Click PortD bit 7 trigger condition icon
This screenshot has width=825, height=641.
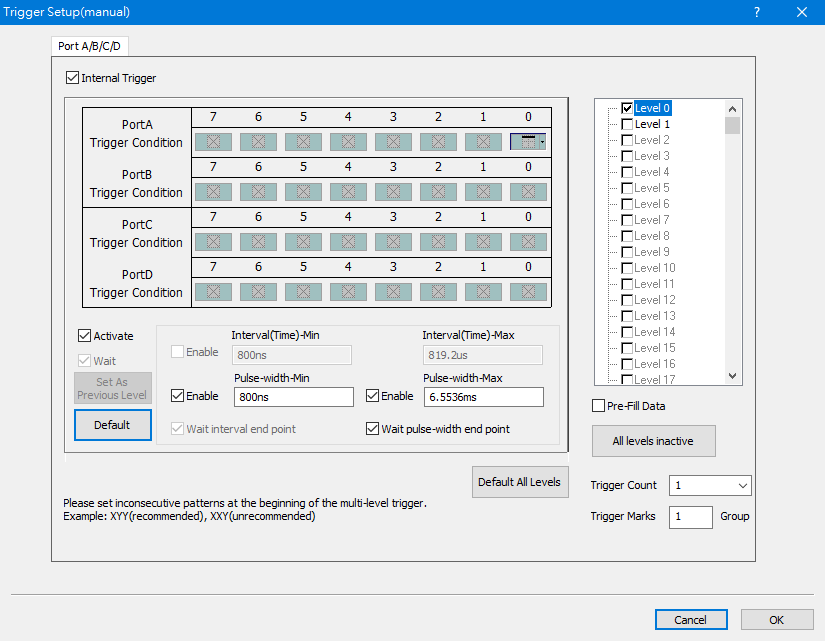[x=213, y=292]
